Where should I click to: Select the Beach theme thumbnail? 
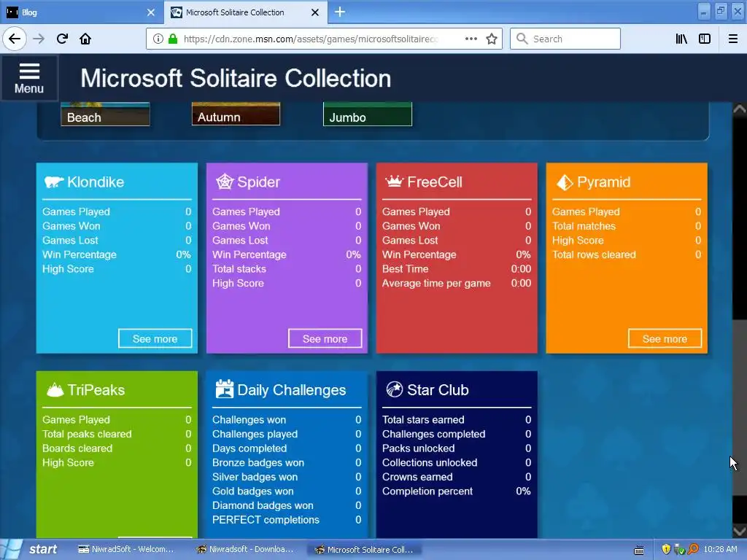(x=105, y=114)
